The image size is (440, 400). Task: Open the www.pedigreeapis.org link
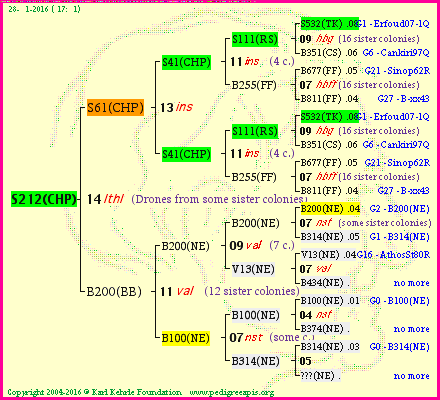click(232, 392)
